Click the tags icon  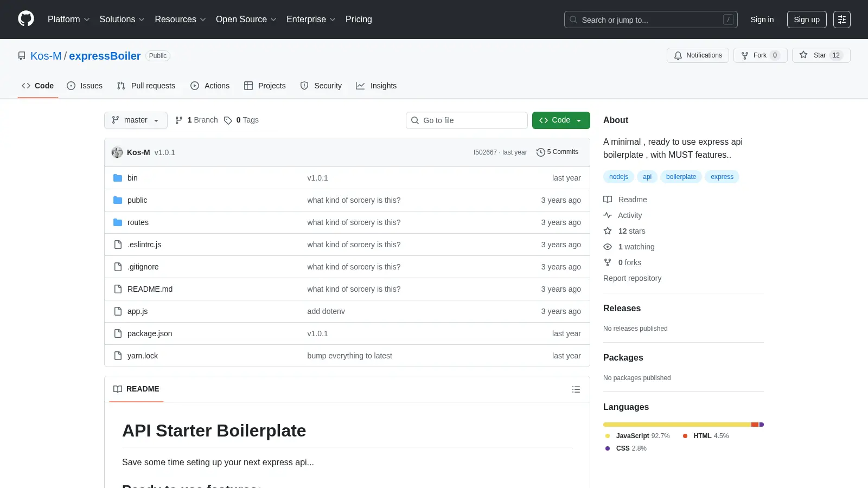tap(228, 120)
